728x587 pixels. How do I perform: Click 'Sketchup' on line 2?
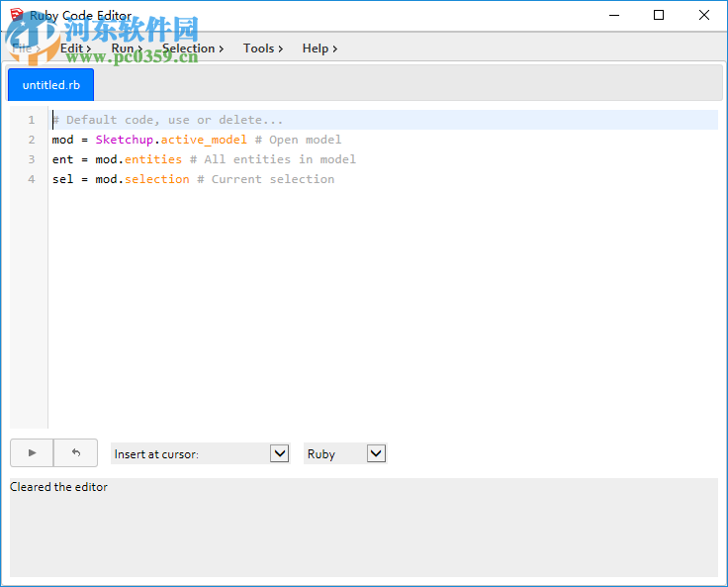(x=125, y=140)
